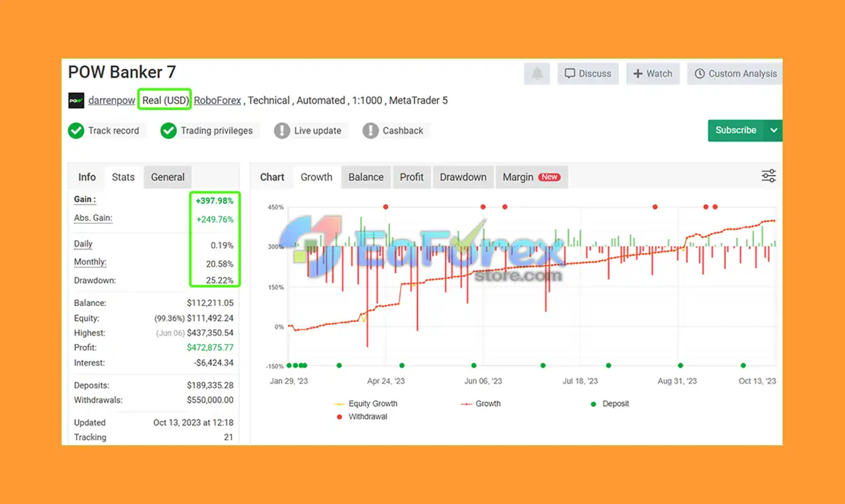Click the Jun 06, '23 axis label
This screenshot has width=845, height=504.
(483, 381)
